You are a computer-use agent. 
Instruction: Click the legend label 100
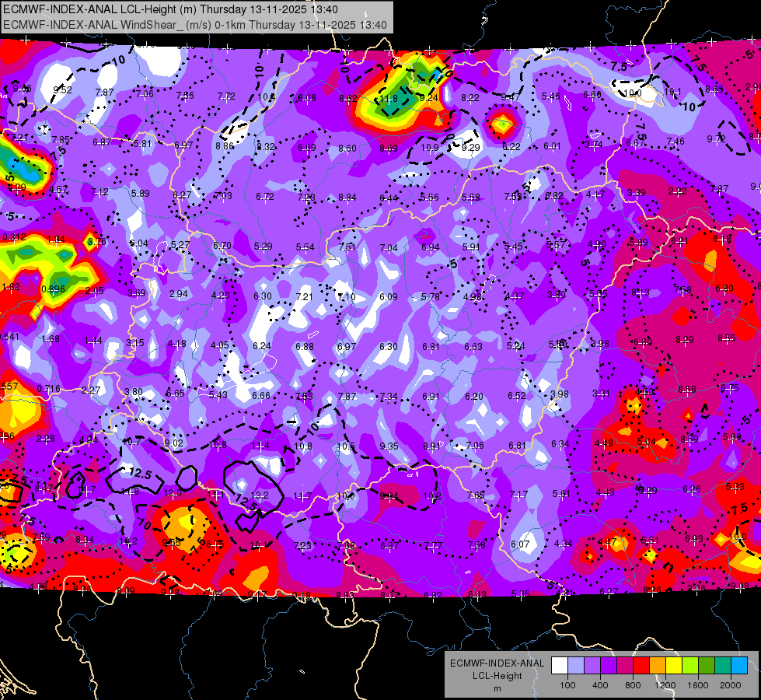(567, 685)
